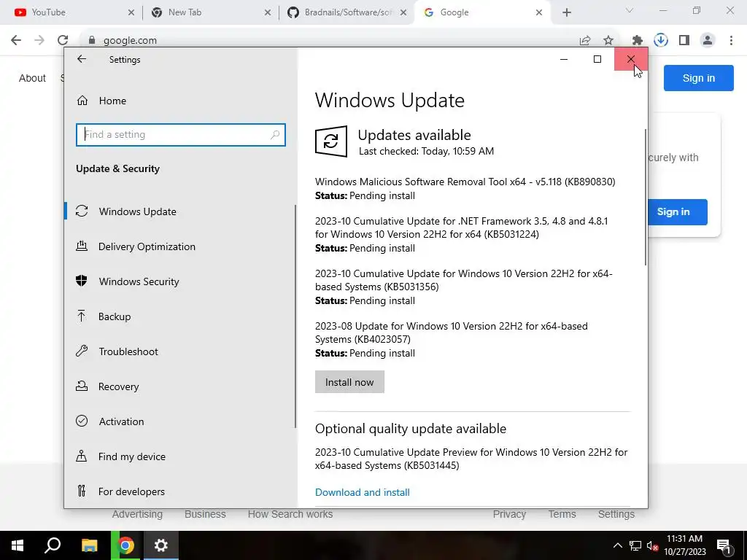Select the Google tab in Chrome
The image size is (747, 560).
(x=481, y=12)
